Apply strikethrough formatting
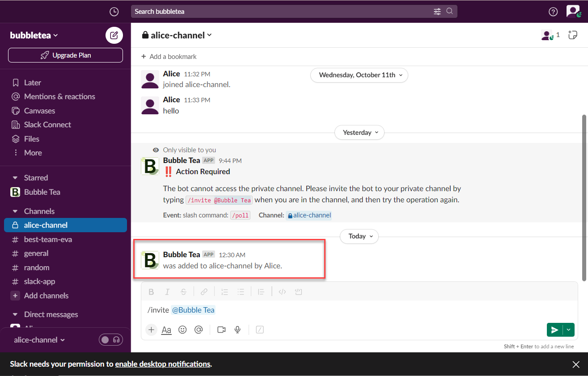Viewport: 588px width, 376px height. tap(183, 292)
